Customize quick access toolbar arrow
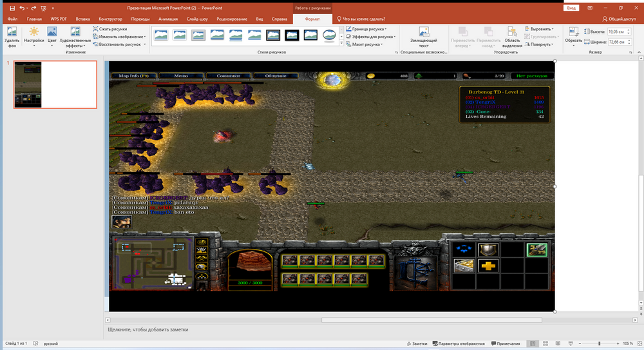 click(53, 8)
